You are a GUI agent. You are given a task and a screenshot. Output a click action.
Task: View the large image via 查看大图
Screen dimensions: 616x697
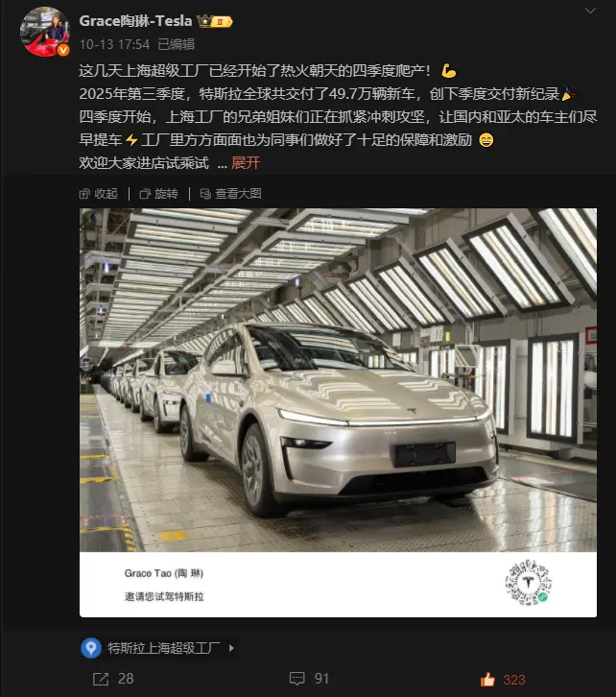(230, 194)
